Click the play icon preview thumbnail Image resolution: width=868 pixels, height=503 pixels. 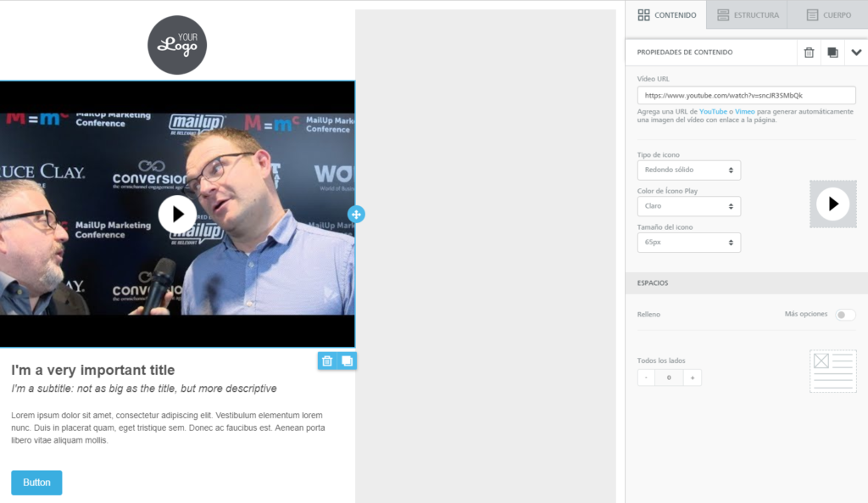[833, 204]
